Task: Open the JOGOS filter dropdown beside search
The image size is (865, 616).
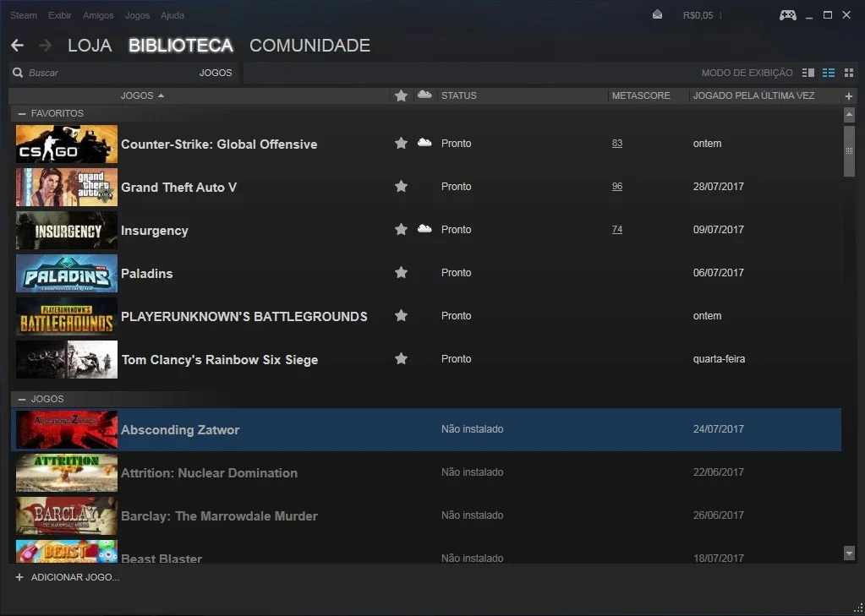Action: click(215, 73)
